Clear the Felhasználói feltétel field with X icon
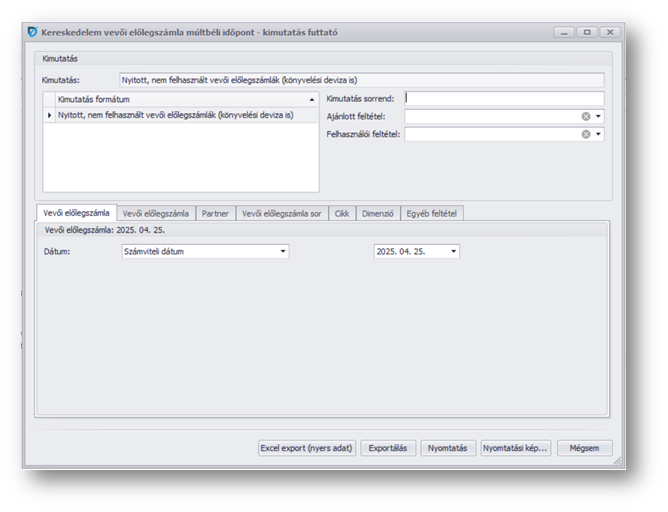This screenshot has width=668, height=512. pos(586,134)
